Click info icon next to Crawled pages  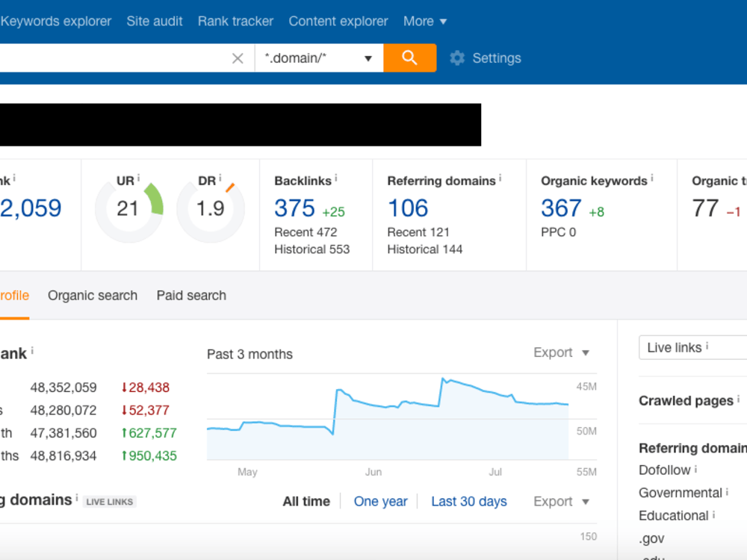tap(739, 399)
